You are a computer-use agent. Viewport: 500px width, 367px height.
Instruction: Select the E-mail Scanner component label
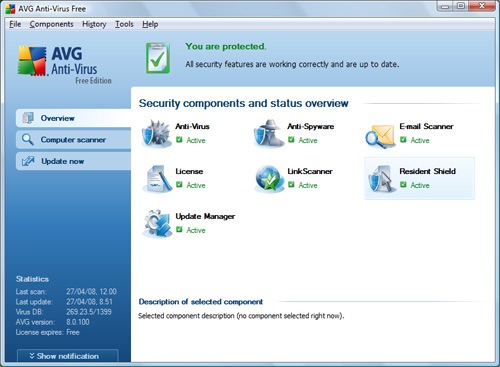[x=426, y=126]
